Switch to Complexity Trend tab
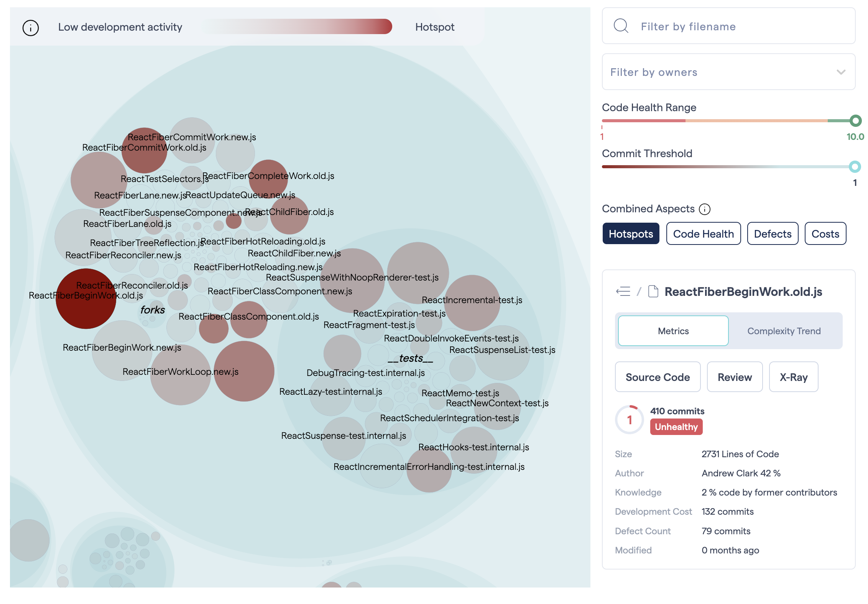868x604 pixels. [784, 330]
